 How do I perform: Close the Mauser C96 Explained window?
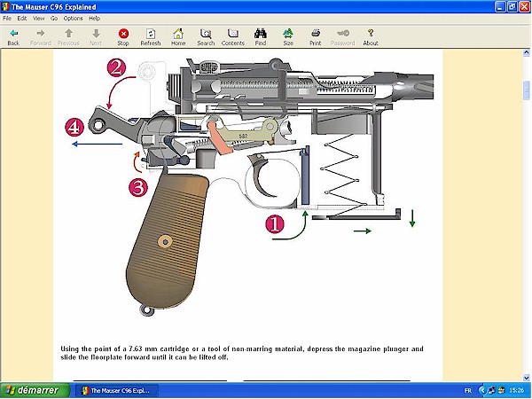[525, 7]
